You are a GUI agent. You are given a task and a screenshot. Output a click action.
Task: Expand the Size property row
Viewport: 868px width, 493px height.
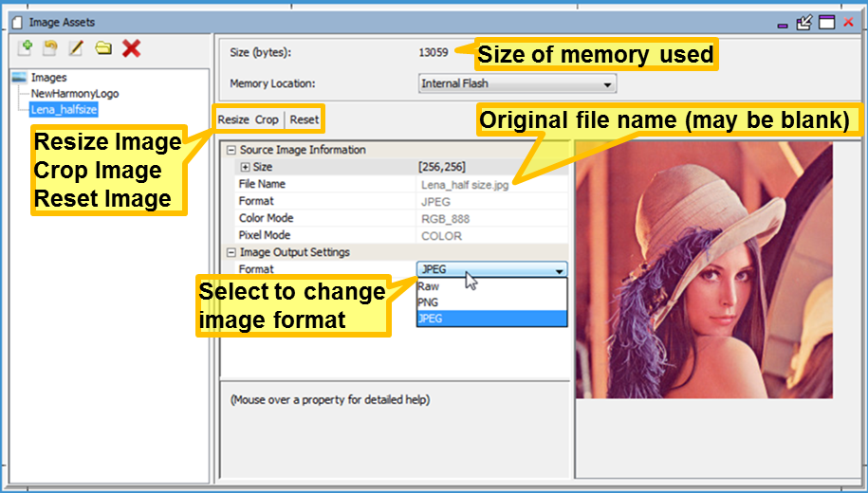point(246,167)
